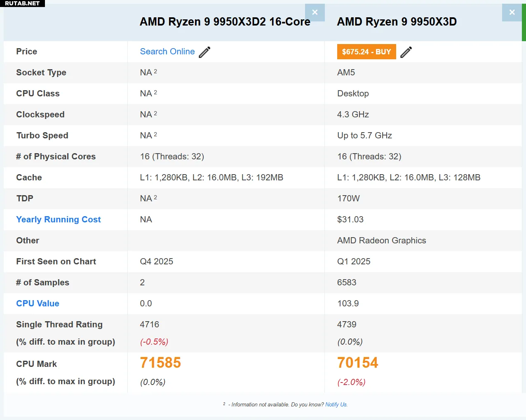Image resolution: width=526 pixels, height=420 pixels.
Task: Click the AMD Radeon Graphics cell
Action: pyautogui.click(x=381, y=240)
